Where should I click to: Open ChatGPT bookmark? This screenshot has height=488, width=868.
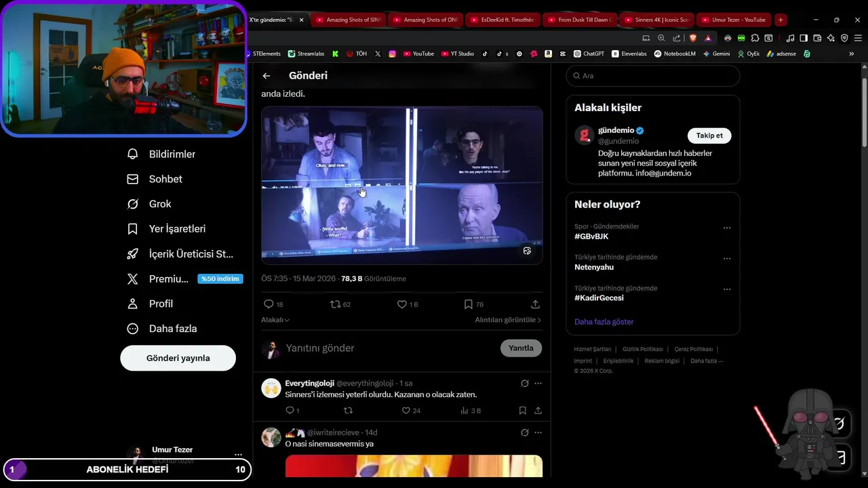tap(589, 54)
